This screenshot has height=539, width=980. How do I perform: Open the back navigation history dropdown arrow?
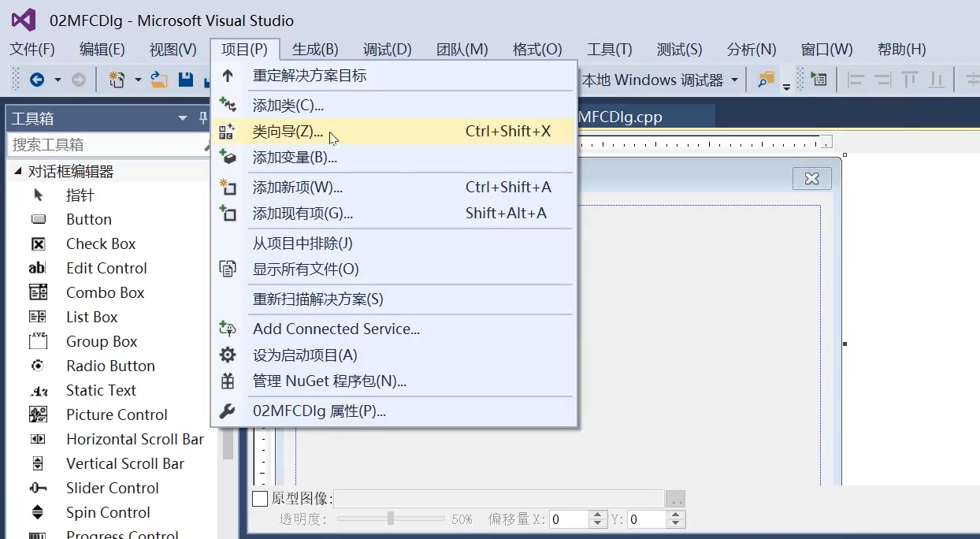pyautogui.click(x=58, y=80)
